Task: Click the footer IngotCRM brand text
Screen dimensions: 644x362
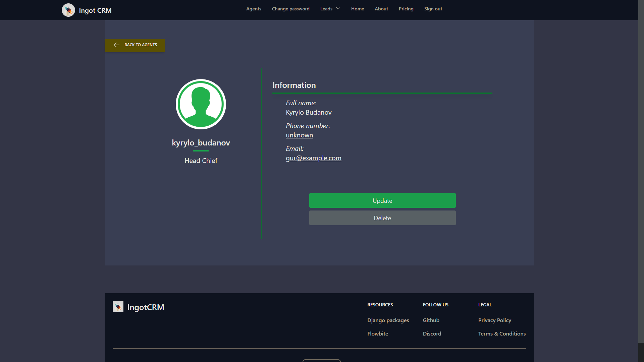Action: click(146, 307)
